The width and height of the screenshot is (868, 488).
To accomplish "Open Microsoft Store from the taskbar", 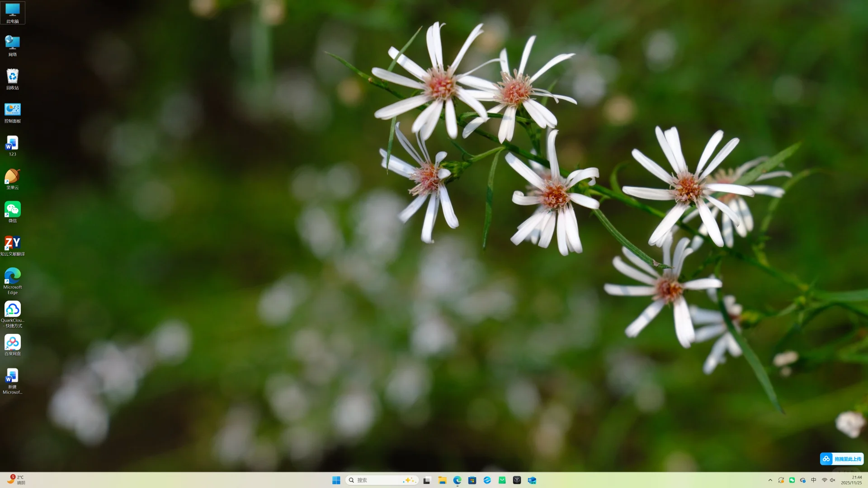I will click(x=472, y=480).
